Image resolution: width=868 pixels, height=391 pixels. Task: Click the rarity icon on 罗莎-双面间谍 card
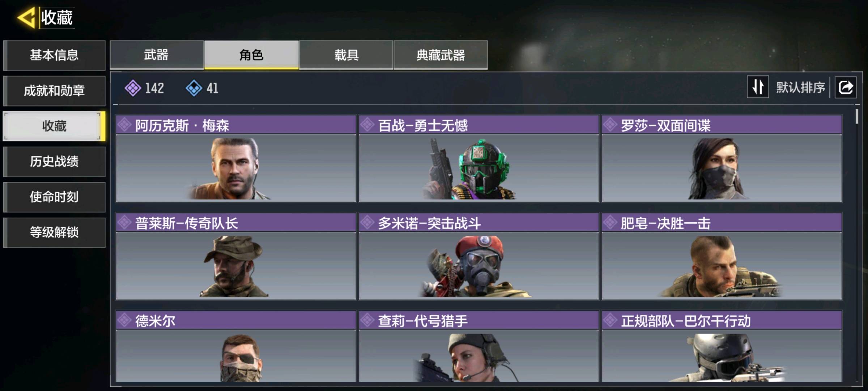point(610,125)
